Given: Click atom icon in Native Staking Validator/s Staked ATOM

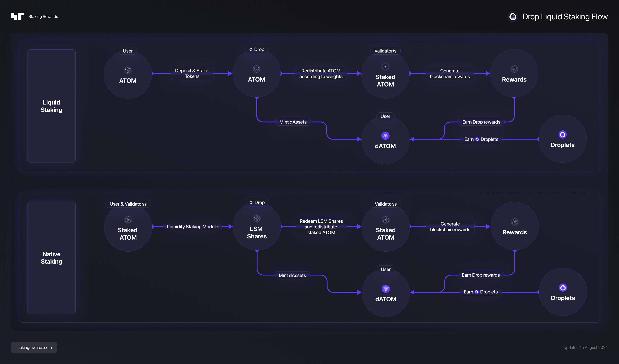Looking at the screenshot, I should [386, 219].
